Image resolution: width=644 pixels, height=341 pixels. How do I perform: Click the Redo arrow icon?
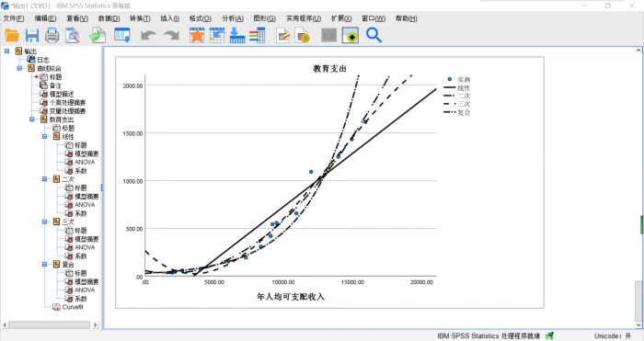click(x=171, y=36)
